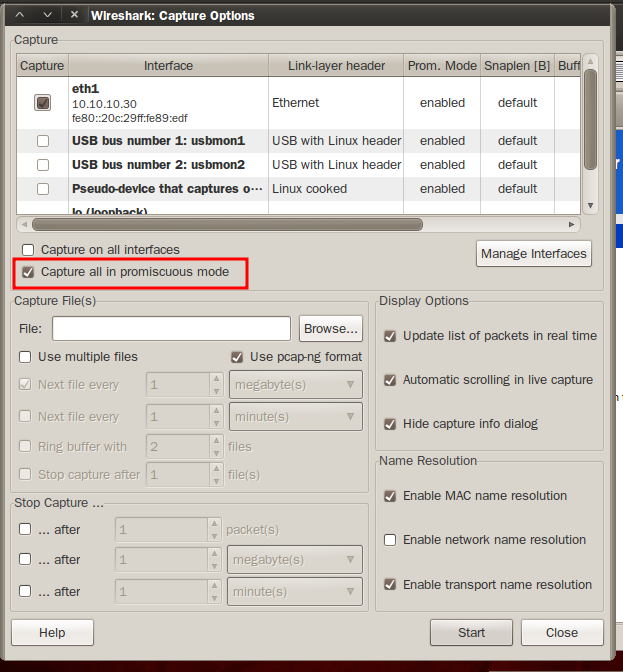Image resolution: width=623 pixels, height=672 pixels.
Task: Click scroll-up arrow of interface list
Action: [590, 61]
